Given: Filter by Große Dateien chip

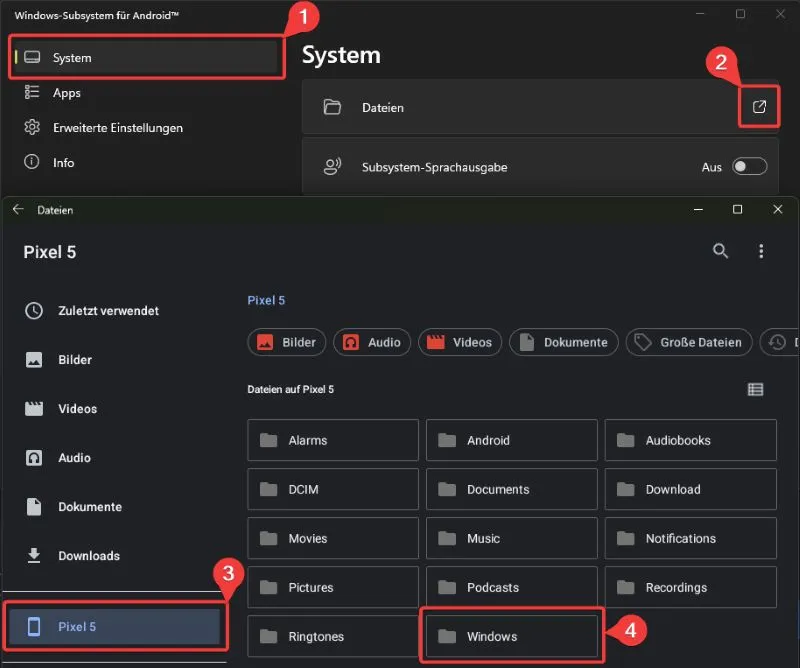Looking at the screenshot, I should 689,342.
